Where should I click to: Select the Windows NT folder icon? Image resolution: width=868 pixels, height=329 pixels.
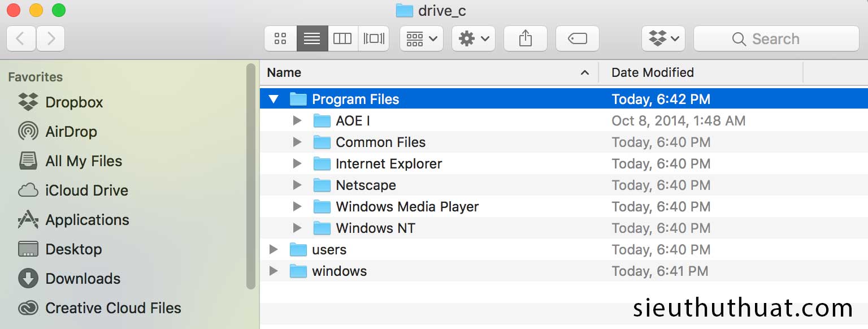[322, 228]
